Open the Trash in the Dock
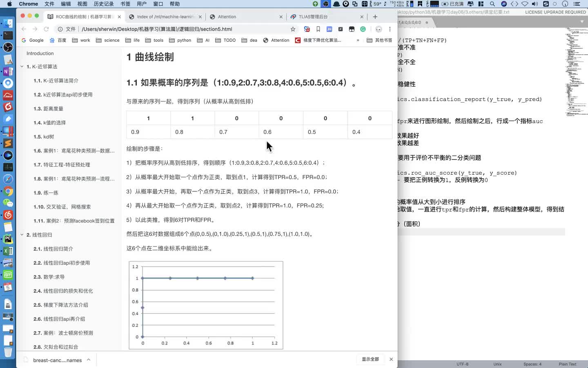This screenshot has width=588, height=368. (8, 352)
